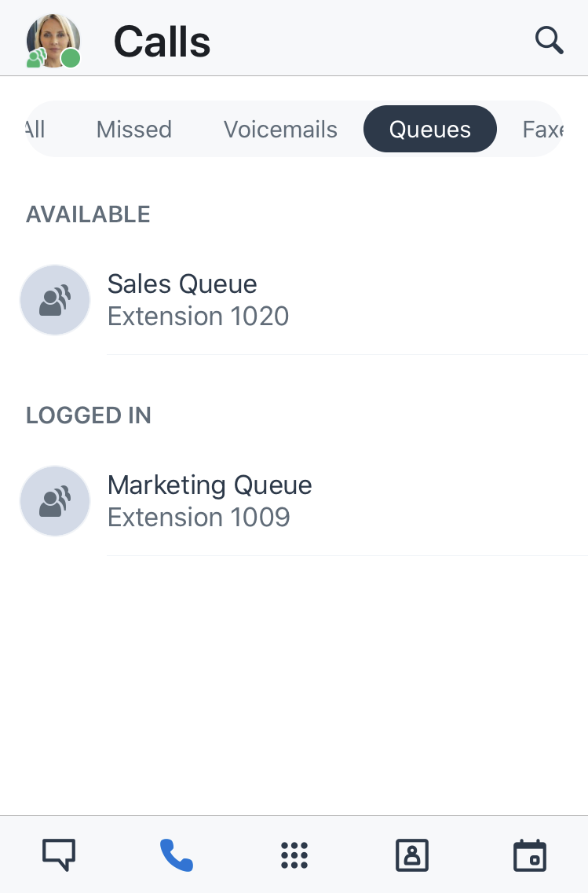This screenshot has width=588, height=893.
Task: Switch to the Faxes tab
Action: click(x=543, y=130)
